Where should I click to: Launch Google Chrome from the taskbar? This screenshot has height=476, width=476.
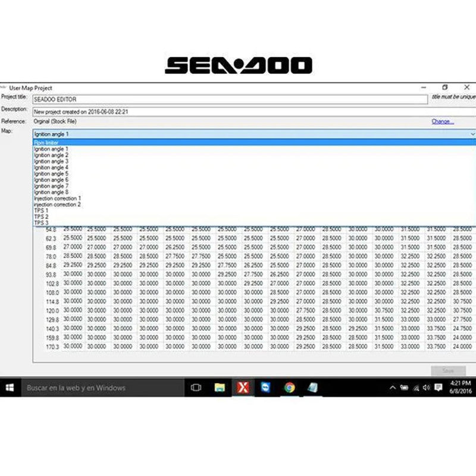(289, 388)
